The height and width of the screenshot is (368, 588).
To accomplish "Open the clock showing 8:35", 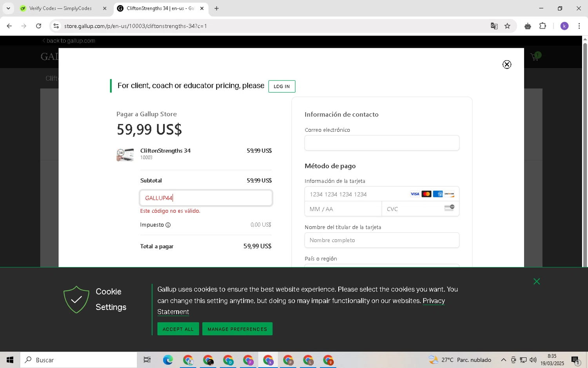I will (x=552, y=360).
